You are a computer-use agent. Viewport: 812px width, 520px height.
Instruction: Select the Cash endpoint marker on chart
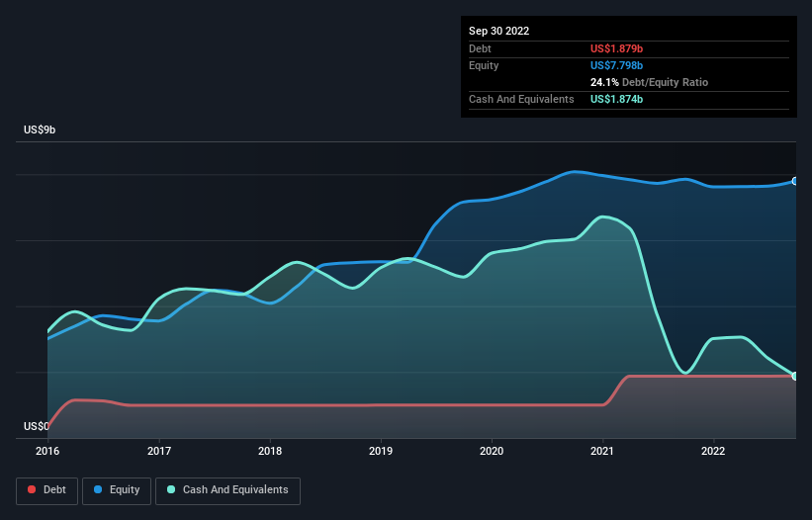[795, 376]
